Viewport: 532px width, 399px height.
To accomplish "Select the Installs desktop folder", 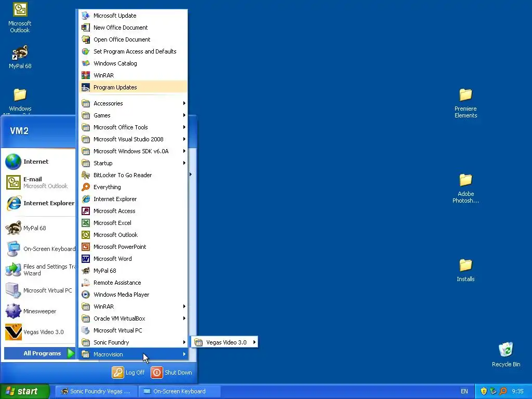I will click(465, 270).
